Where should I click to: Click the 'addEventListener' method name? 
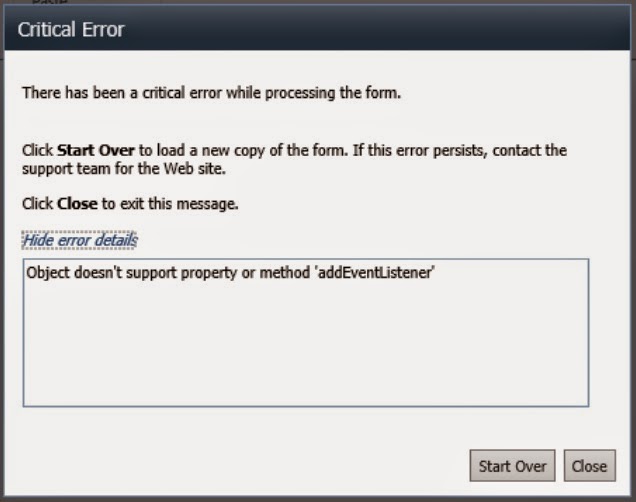coord(376,272)
